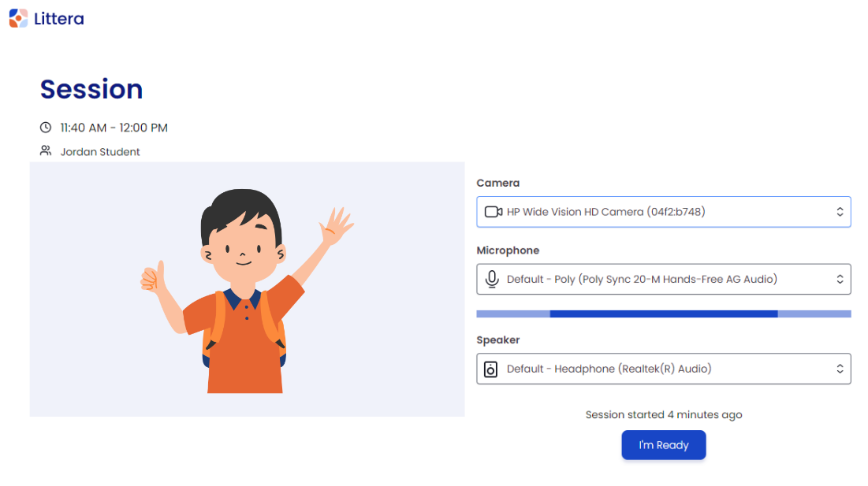Expand the Microphone selector chevron arrows
Image resolution: width=868 pixels, height=486 pixels.
coord(840,279)
